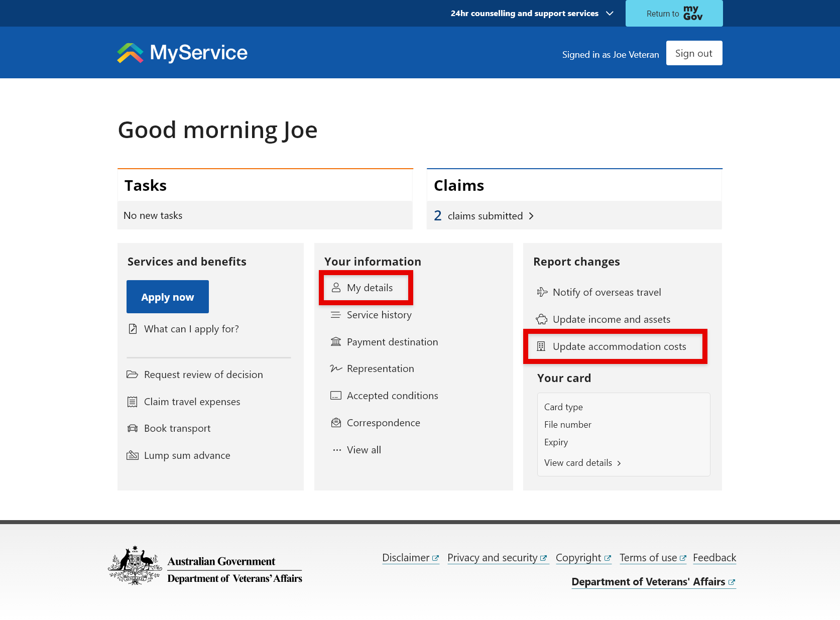Click the Apply now button

(x=167, y=296)
